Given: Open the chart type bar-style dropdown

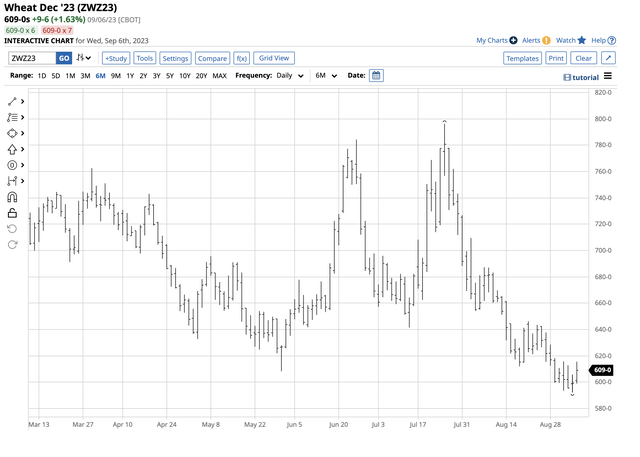Looking at the screenshot, I should (x=84, y=58).
